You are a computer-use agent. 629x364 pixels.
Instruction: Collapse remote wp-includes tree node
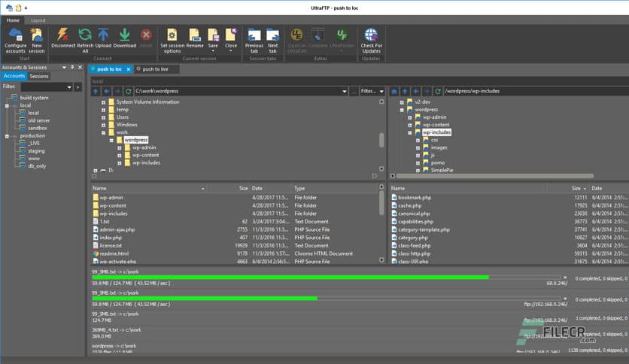[409, 132]
